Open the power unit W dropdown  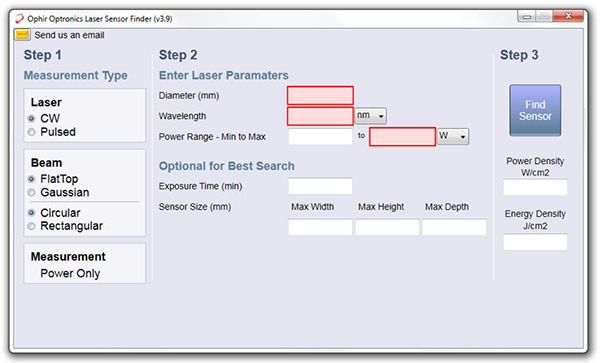[x=453, y=136]
